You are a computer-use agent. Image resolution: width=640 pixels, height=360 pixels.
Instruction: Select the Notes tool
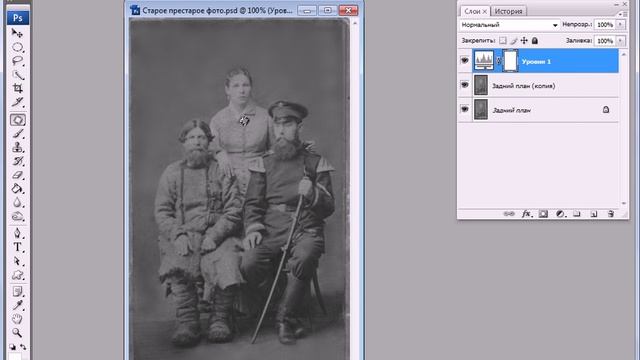[x=17, y=291]
